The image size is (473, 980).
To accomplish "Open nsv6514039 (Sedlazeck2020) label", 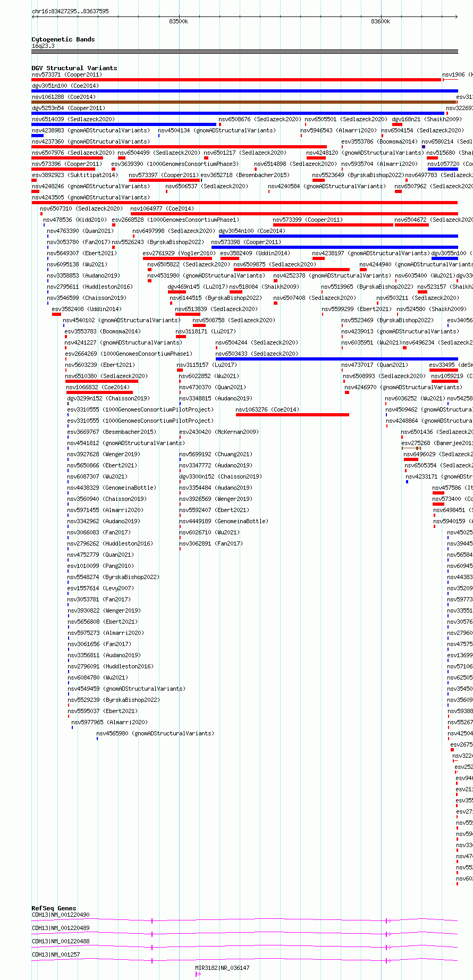I will click(x=73, y=119).
